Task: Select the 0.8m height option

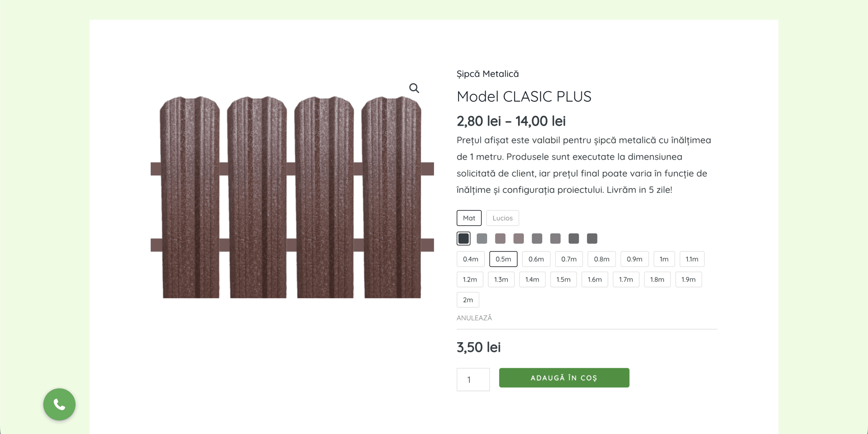Action: click(x=601, y=259)
